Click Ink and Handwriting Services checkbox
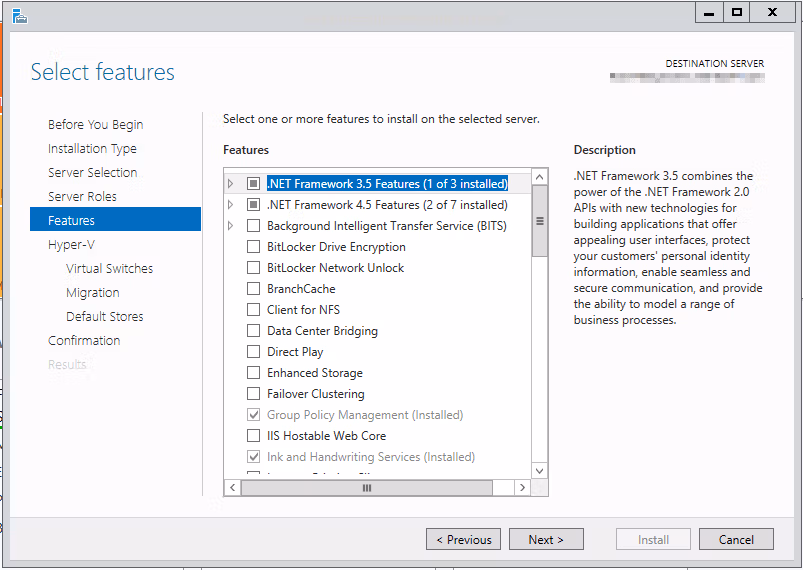 (x=253, y=457)
